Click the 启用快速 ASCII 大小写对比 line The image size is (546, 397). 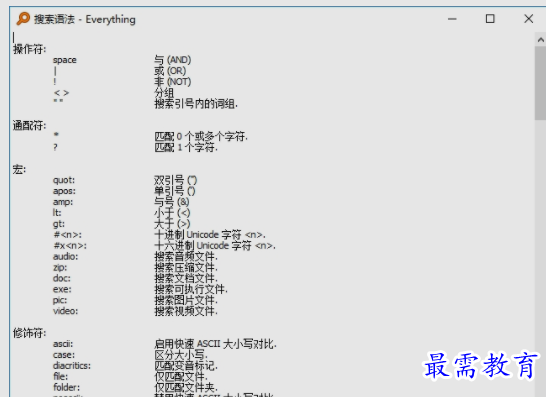coord(216,344)
